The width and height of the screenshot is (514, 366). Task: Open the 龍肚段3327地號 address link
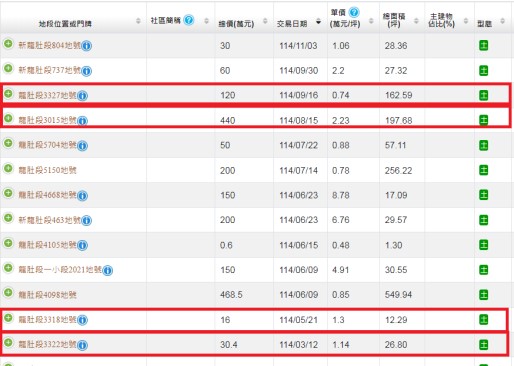click(47, 95)
